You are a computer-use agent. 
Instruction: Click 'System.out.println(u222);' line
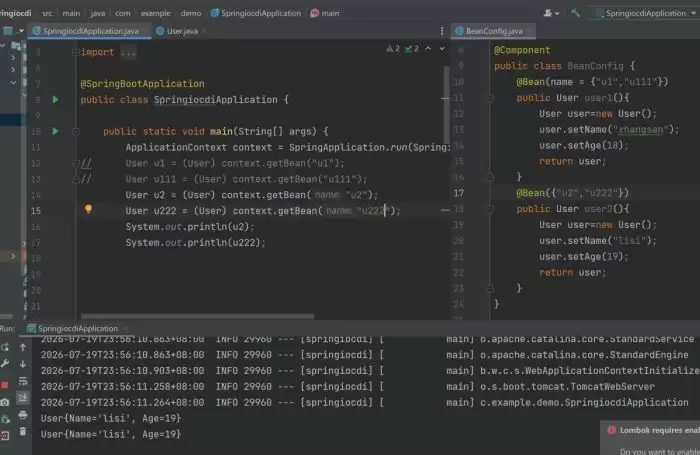[x=195, y=243]
